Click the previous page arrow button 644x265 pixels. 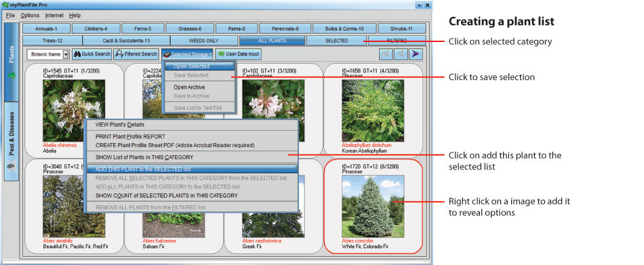point(401,54)
